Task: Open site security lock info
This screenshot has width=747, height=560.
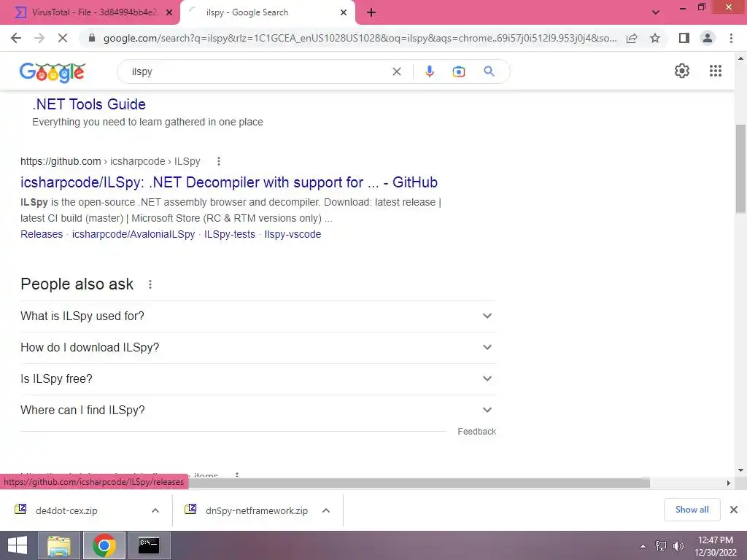Action: coord(92,38)
